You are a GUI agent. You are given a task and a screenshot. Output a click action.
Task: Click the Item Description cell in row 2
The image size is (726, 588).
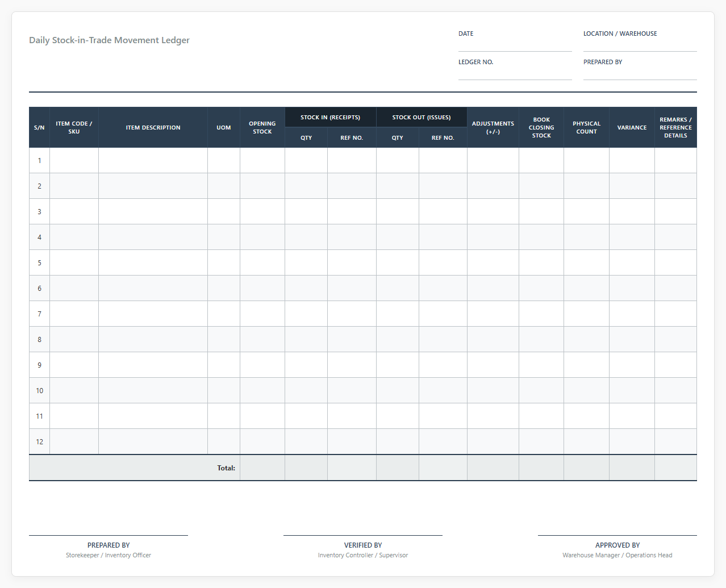(x=153, y=186)
